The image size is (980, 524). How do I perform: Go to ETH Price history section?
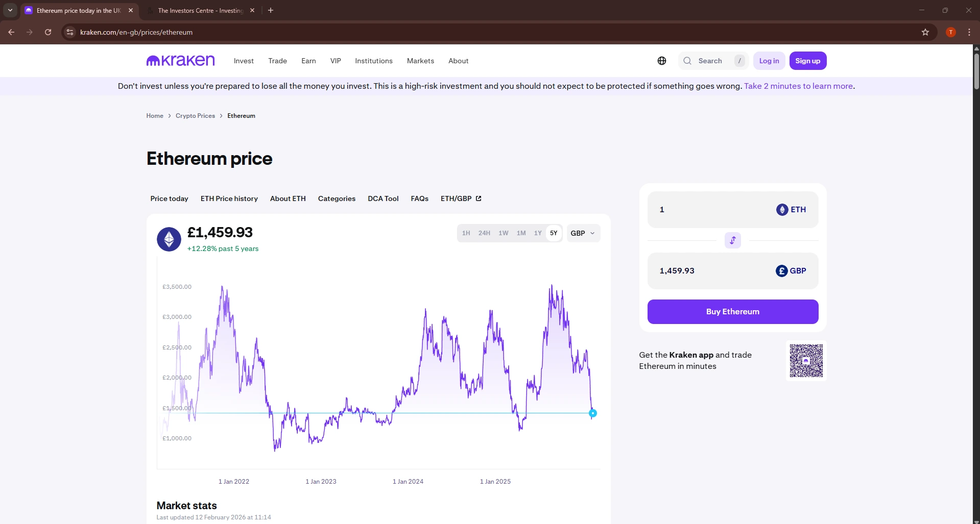coord(229,198)
